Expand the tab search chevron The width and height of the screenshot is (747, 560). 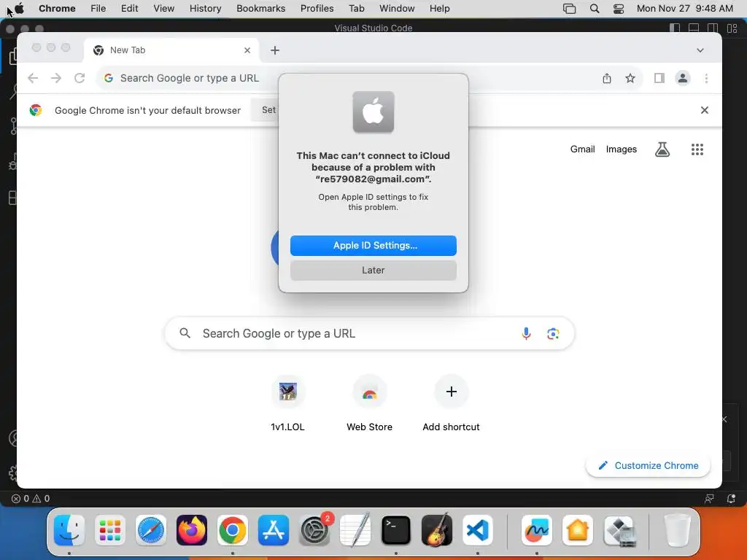(700, 50)
